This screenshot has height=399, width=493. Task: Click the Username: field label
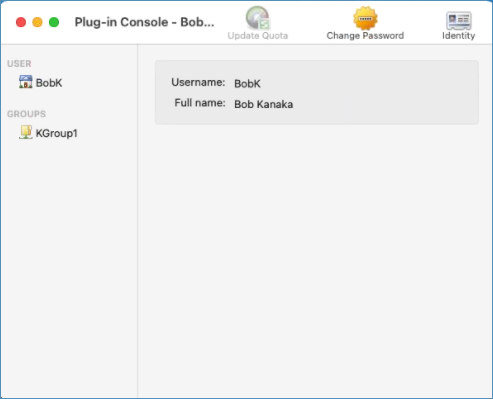pyautogui.click(x=198, y=82)
